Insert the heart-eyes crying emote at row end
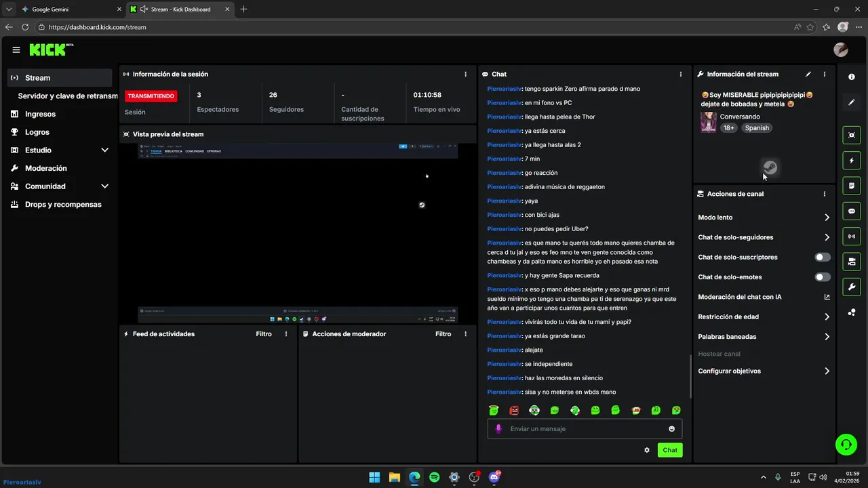The height and width of the screenshot is (488, 868). point(676,410)
